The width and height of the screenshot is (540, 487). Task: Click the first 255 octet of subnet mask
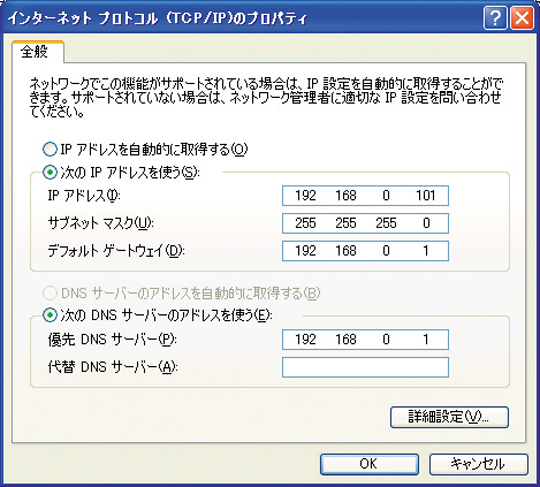pyautogui.click(x=305, y=223)
